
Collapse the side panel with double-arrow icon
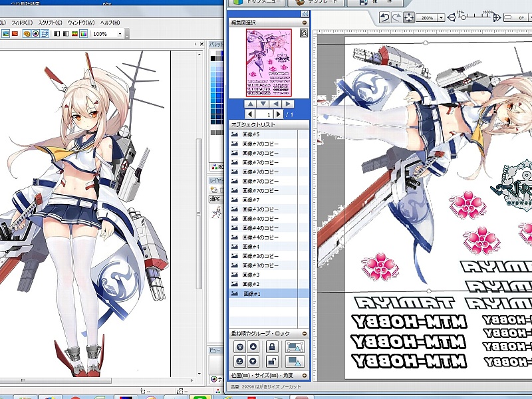(305, 14)
